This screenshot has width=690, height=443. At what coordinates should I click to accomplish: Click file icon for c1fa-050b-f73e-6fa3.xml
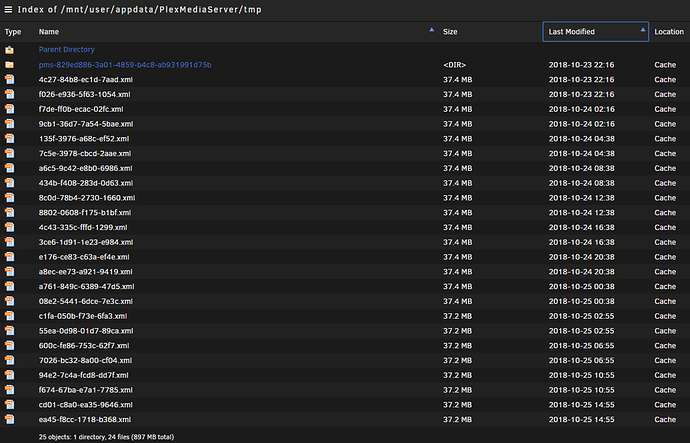pyautogui.click(x=9, y=316)
